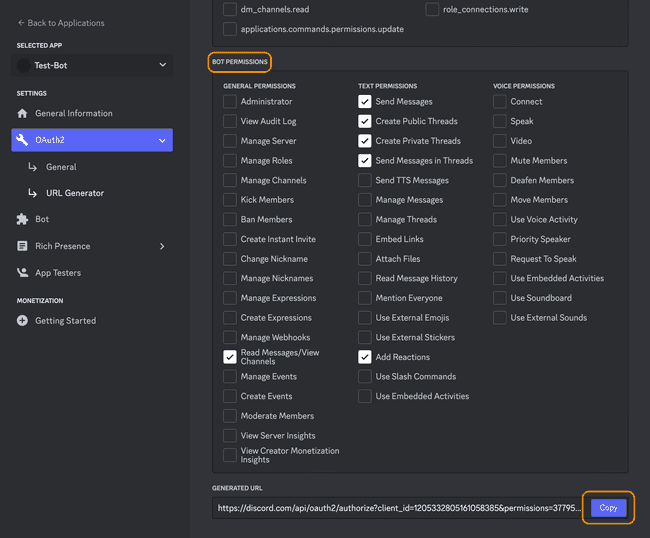Enable Use External Emojis checkbox
This screenshot has height=538, width=650.
pos(364,317)
